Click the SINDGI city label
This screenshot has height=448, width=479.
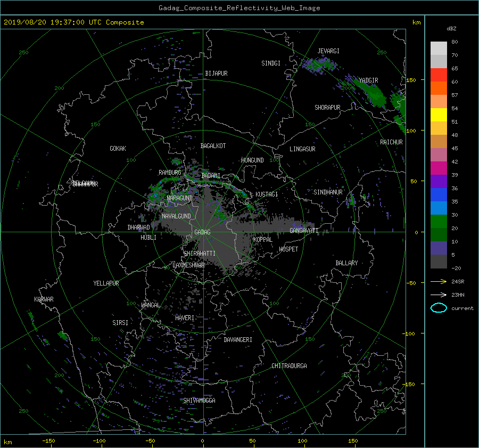coord(271,63)
